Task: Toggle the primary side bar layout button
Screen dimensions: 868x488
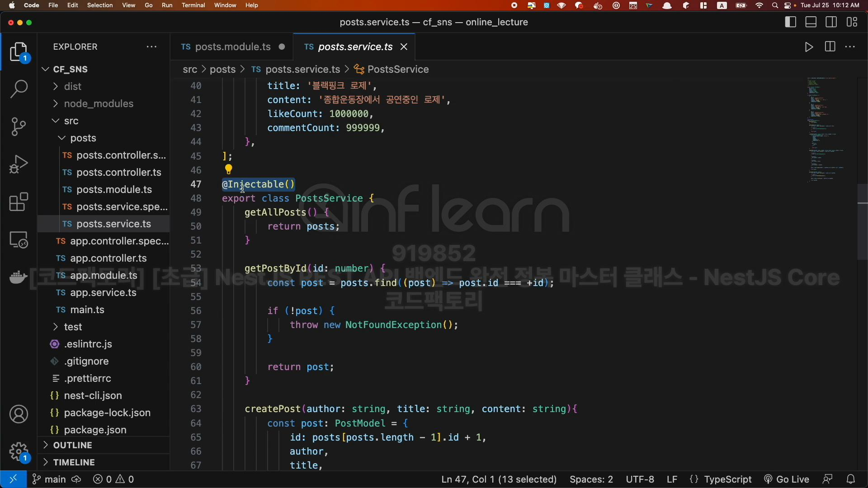Action: pos(791,22)
